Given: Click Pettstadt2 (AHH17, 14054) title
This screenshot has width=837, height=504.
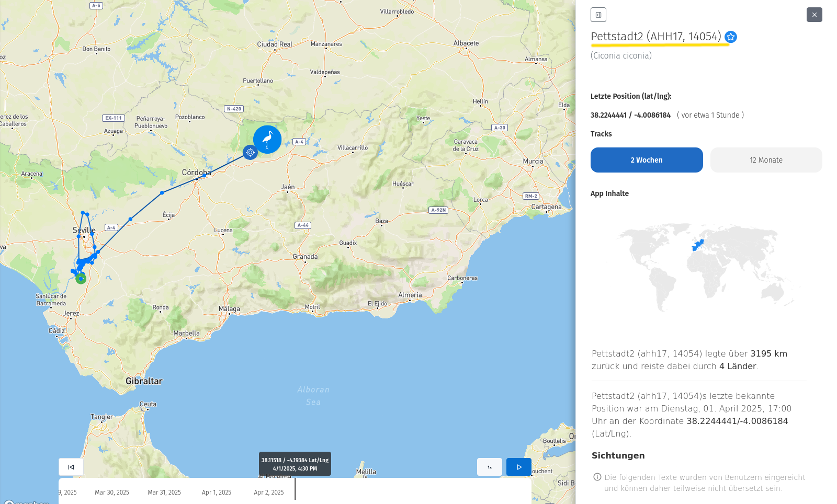Looking at the screenshot, I should 656,37.
